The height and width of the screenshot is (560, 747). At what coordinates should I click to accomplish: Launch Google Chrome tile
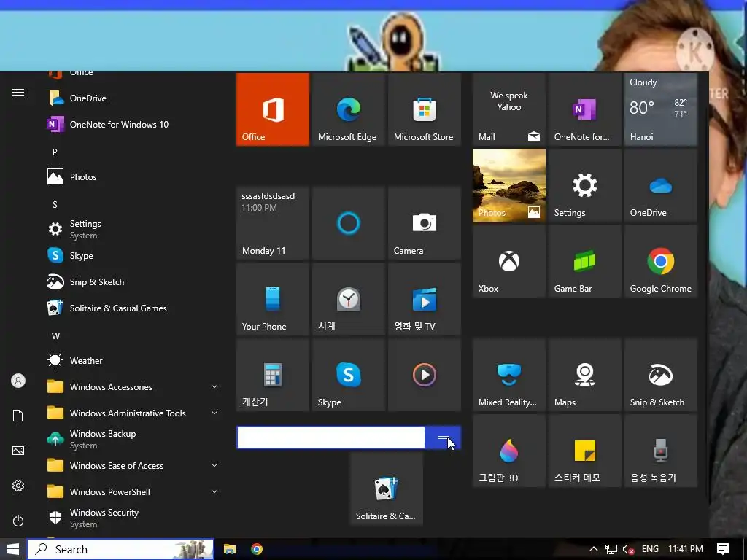pos(660,261)
